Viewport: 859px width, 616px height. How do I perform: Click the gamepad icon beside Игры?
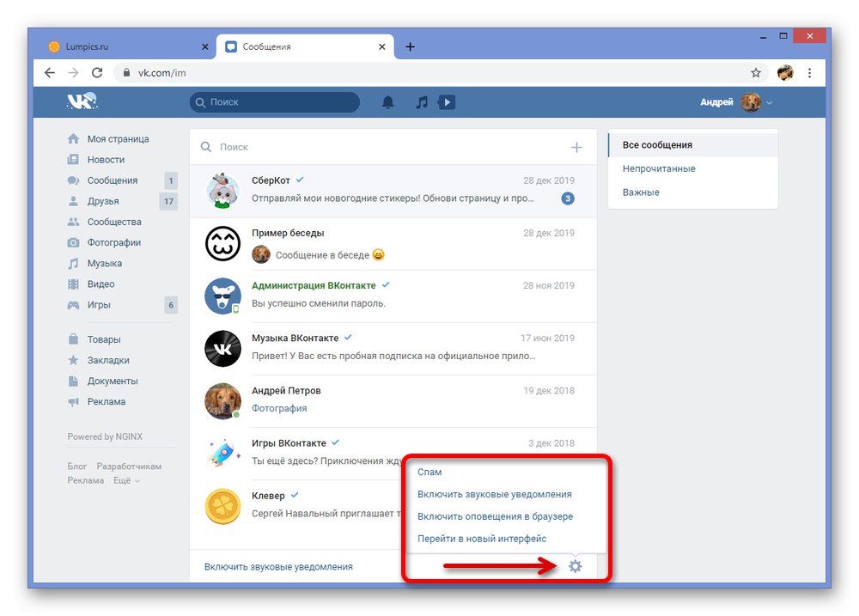73,305
